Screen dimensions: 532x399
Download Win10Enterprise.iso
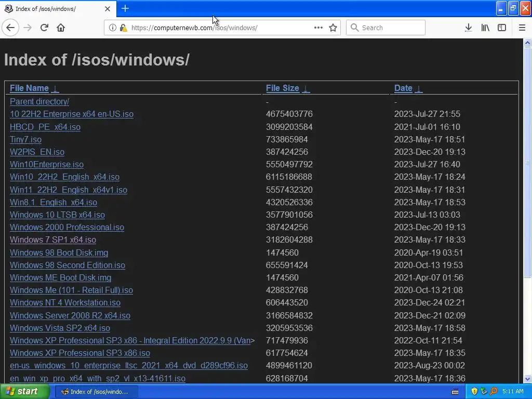[46, 164]
